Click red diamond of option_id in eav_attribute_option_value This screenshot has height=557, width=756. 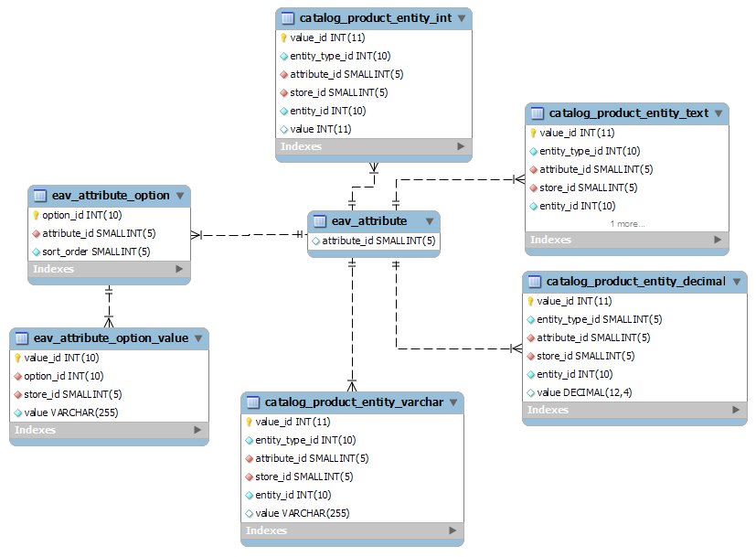tap(18, 377)
